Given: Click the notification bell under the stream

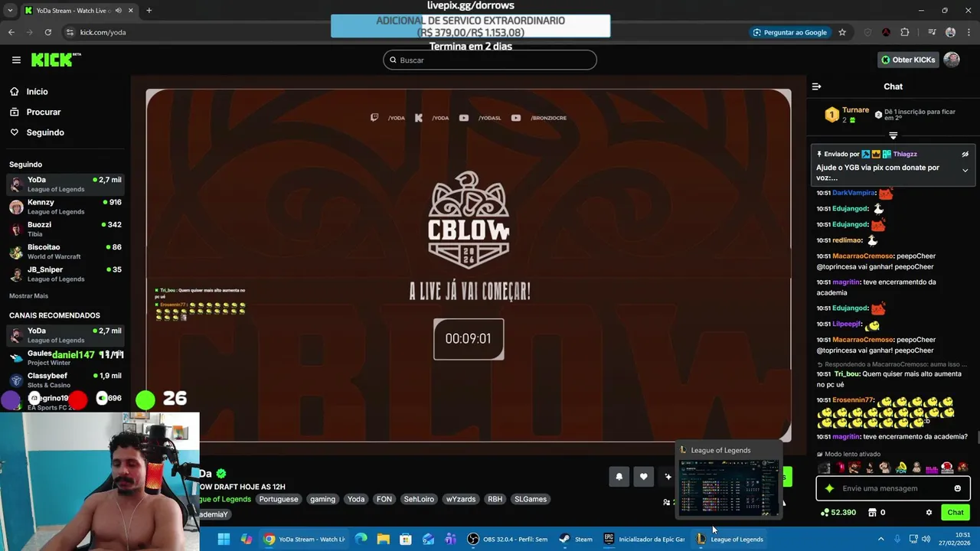Looking at the screenshot, I should point(619,477).
